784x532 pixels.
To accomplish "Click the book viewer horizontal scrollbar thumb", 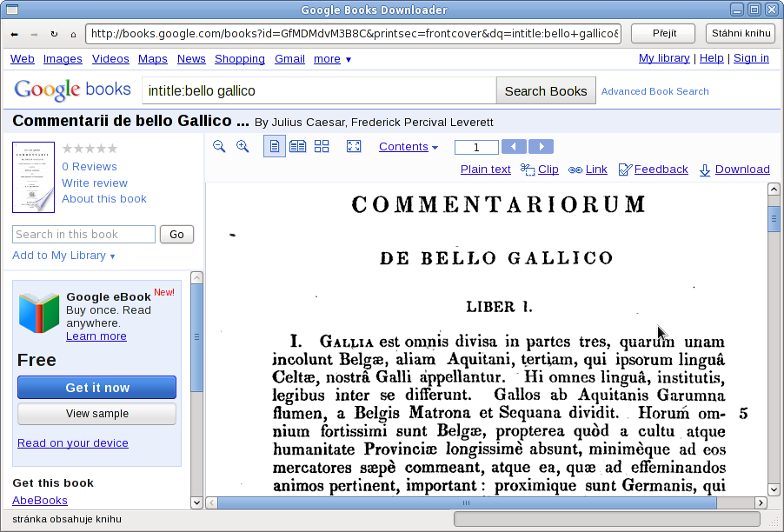I will [467, 502].
